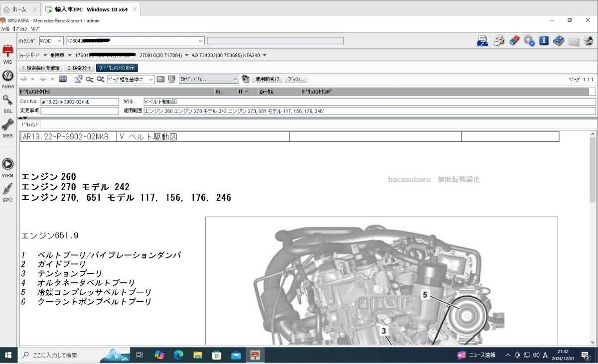Open the help book icon
Viewport: 598px width, 364px height.
point(559,41)
